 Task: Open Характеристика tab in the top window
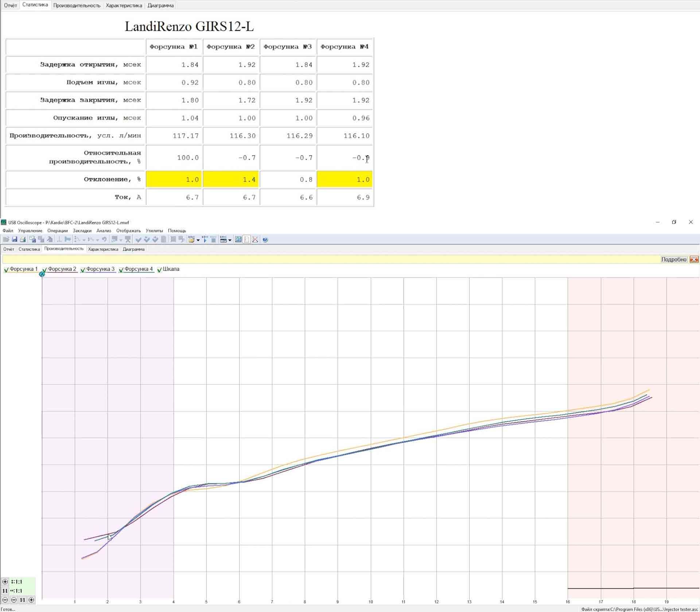tap(124, 5)
